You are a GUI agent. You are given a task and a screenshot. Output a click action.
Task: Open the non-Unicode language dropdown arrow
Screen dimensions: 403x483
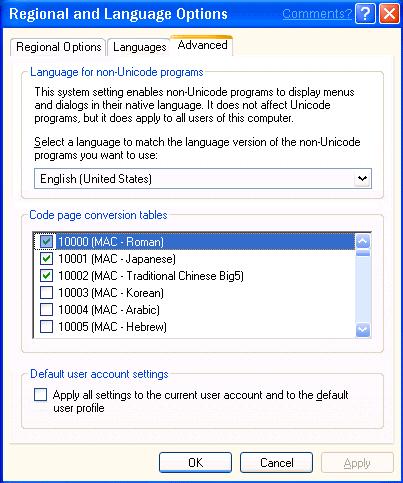[362, 179]
